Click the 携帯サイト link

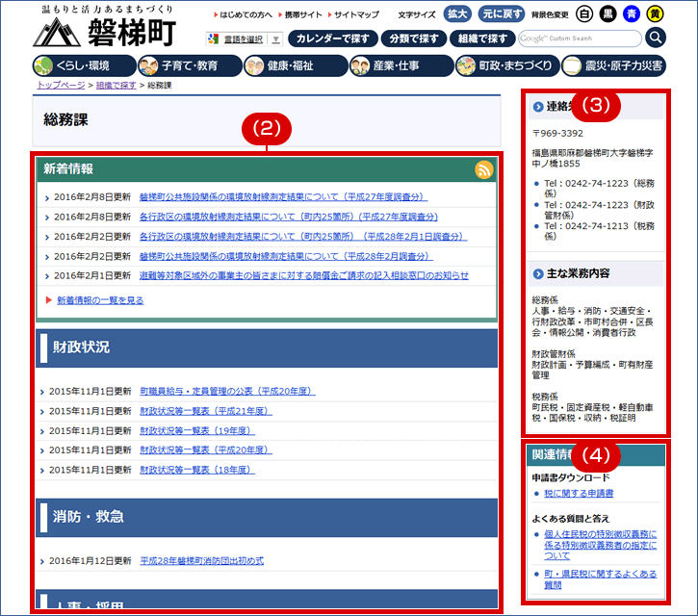tap(303, 14)
